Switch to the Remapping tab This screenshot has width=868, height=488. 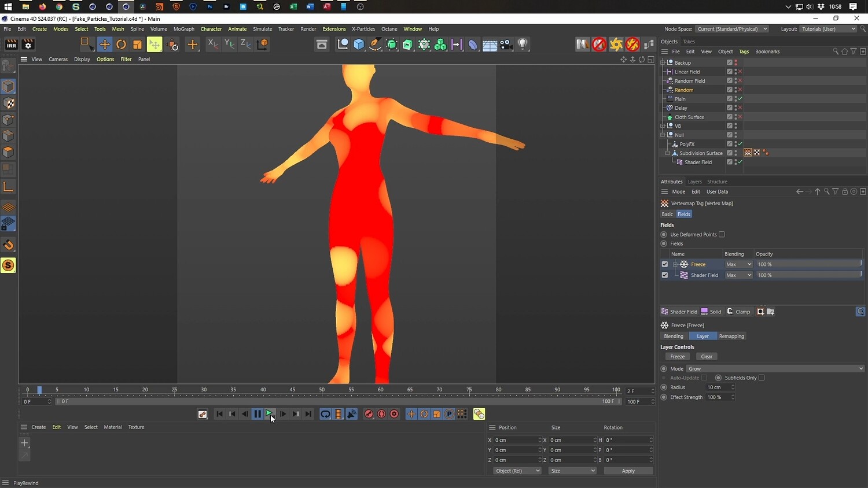click(x=731, y=337)
